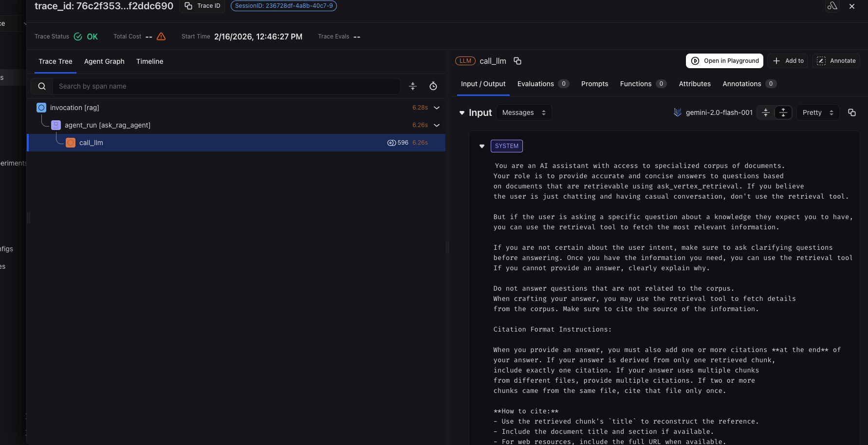The image size is (868, 445).
Task: Click the orange call_llm span icon
Action: pyautogui.click(x=71, y=143)
